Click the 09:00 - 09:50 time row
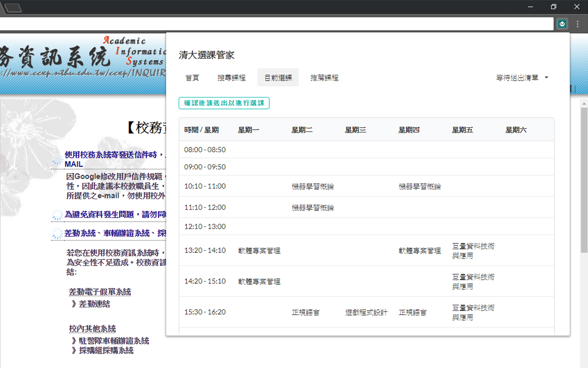Image resolution: width=588 pixels, height=368 pixels. [367, 167]
